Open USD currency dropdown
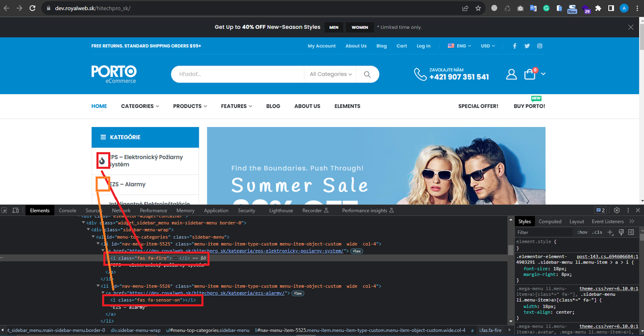 pos(488,46)
